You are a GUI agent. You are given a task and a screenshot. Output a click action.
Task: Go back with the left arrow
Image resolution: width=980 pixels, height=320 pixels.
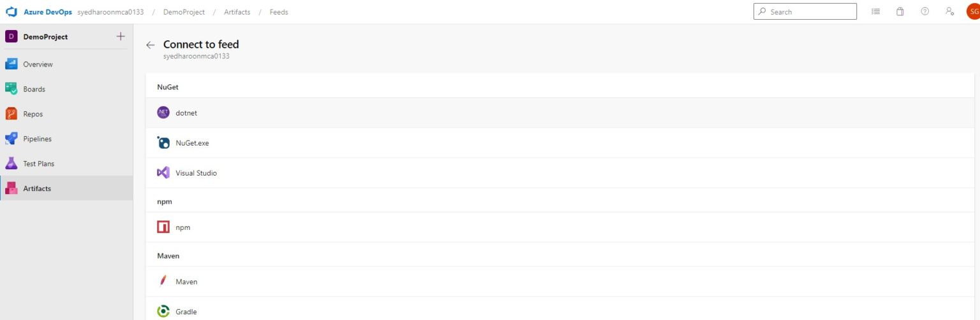(x=151, y=45)
